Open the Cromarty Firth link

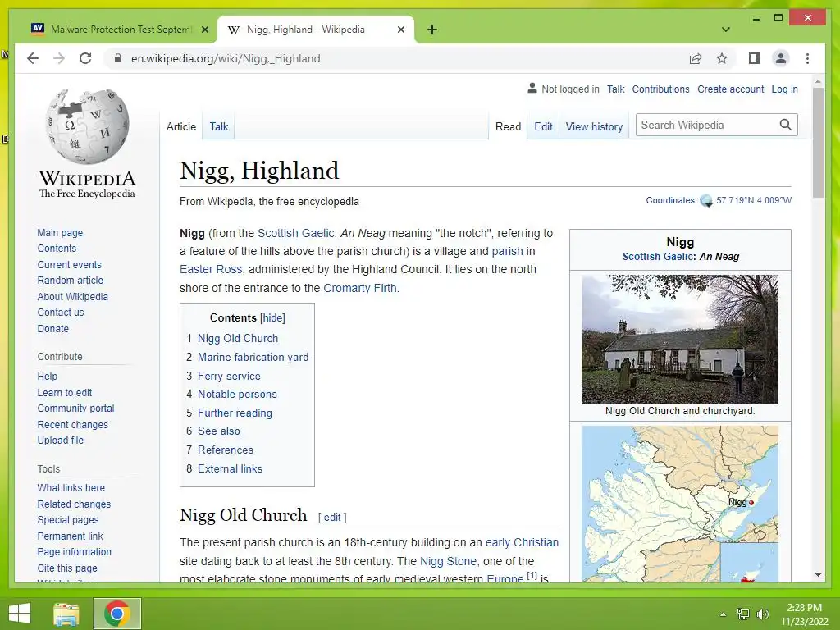click(x=360, y=288)
